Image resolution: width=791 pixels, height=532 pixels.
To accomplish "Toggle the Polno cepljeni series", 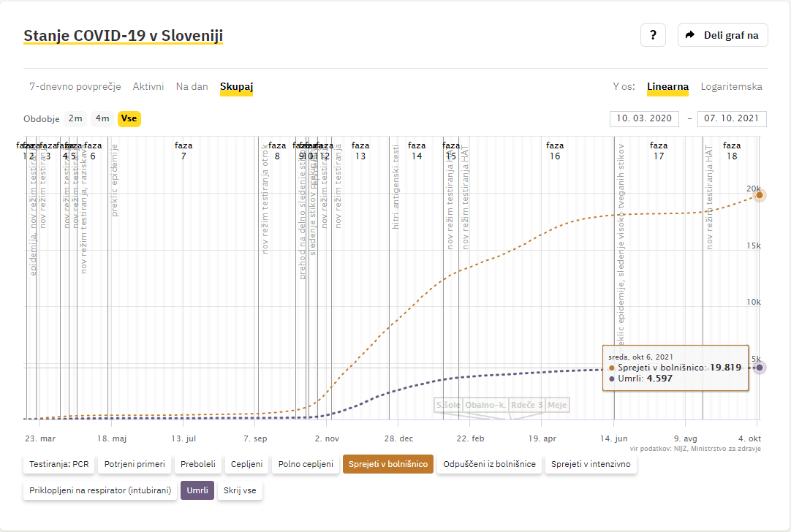I will click(x=306, y=464).
